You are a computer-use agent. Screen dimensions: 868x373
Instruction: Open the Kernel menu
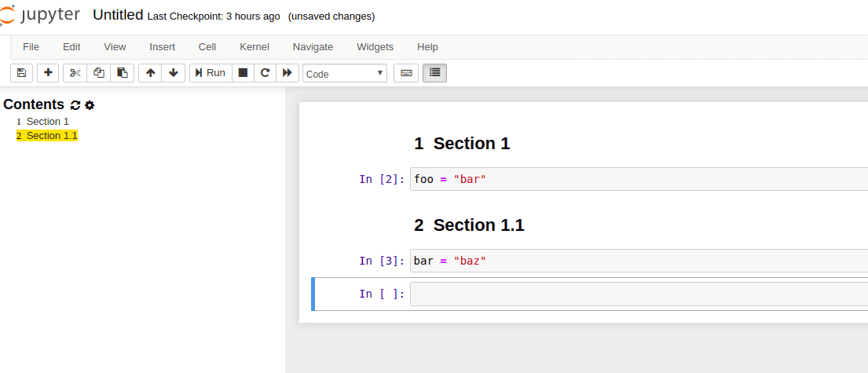pos(254,47)
